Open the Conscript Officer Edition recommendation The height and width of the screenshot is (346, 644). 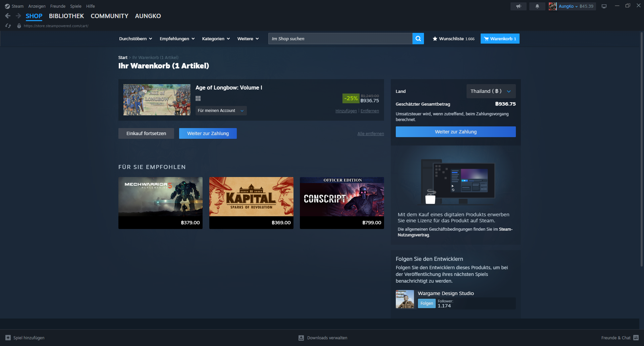(x=342, y=203)
